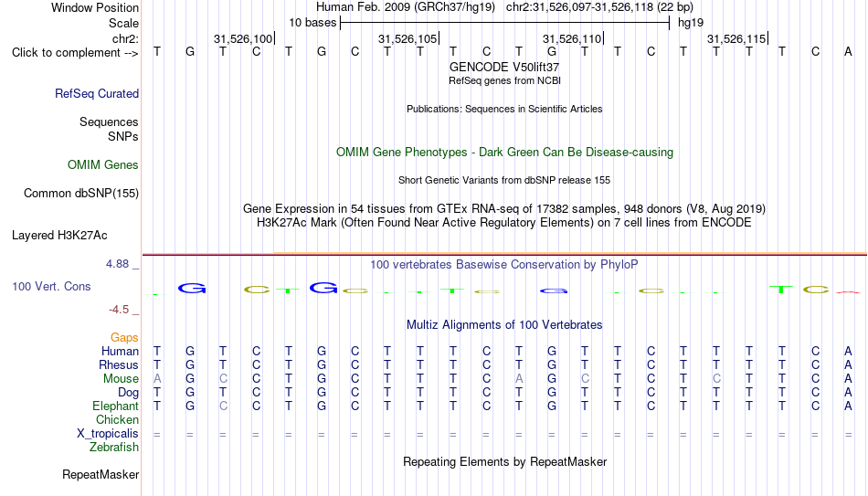Click the H3K27Ac Mark ENCODE track title
Screen dimensions: 868x496
click(x=504, y=223)
